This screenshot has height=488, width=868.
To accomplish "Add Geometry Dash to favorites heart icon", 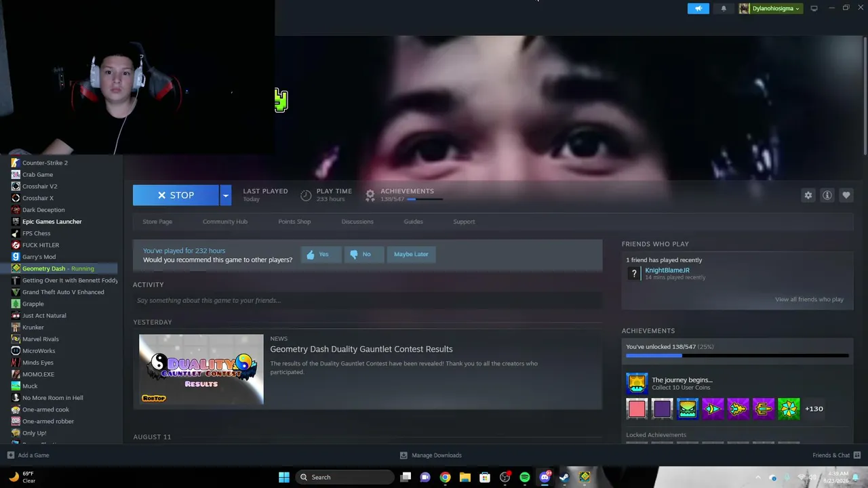I will (846, 195).
